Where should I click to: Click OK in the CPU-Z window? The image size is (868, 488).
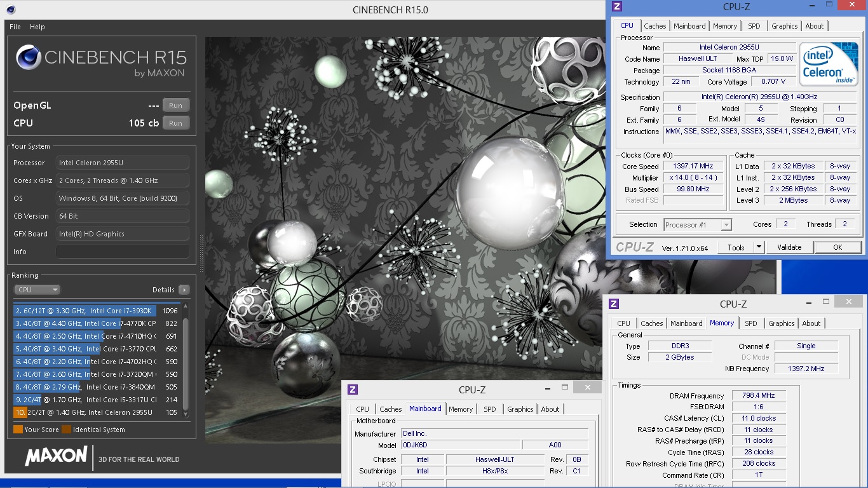[837, 247]
